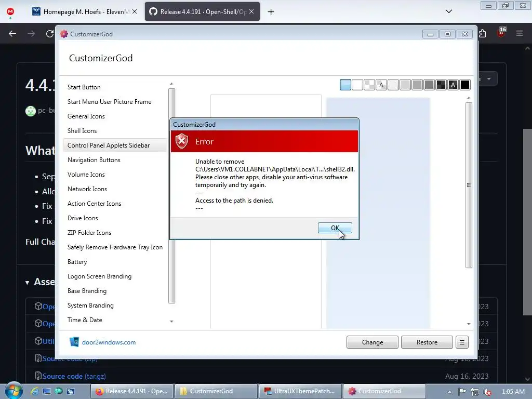Close the Homepage M. Hoefs tab

point(135,11)
